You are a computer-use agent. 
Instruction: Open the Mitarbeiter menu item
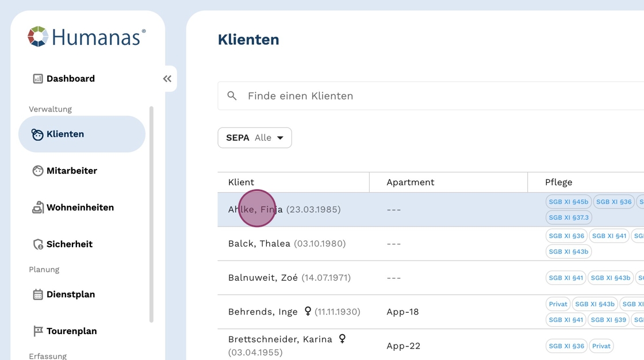click(72, 171)
